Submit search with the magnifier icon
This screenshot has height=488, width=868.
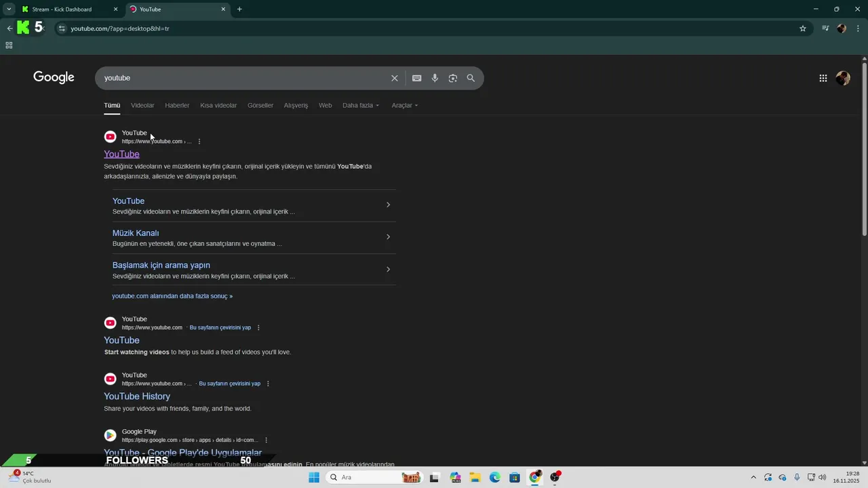point(471,78)
